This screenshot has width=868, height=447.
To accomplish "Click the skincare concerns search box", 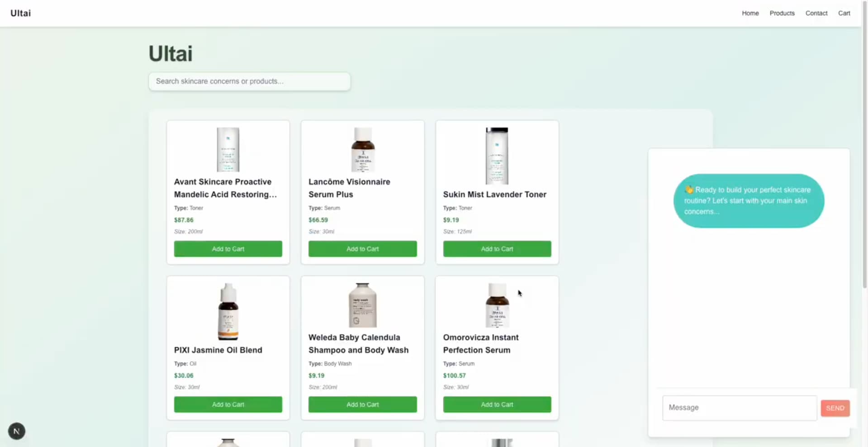I will point(249,81).
